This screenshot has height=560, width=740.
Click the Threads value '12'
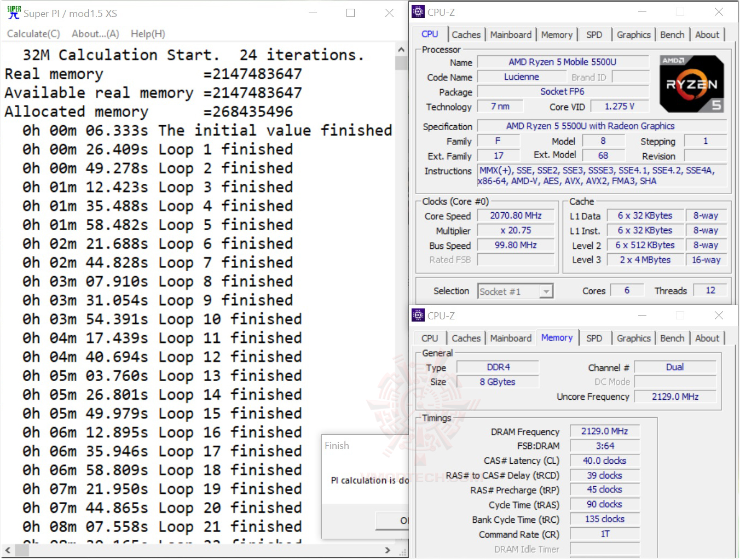710,290
